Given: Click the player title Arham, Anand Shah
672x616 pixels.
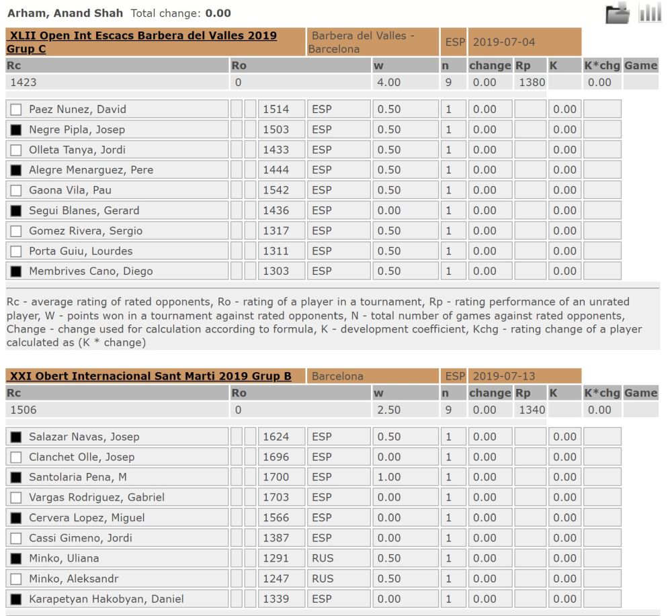Looking at the screenshot, I should (x=65, y=13).
